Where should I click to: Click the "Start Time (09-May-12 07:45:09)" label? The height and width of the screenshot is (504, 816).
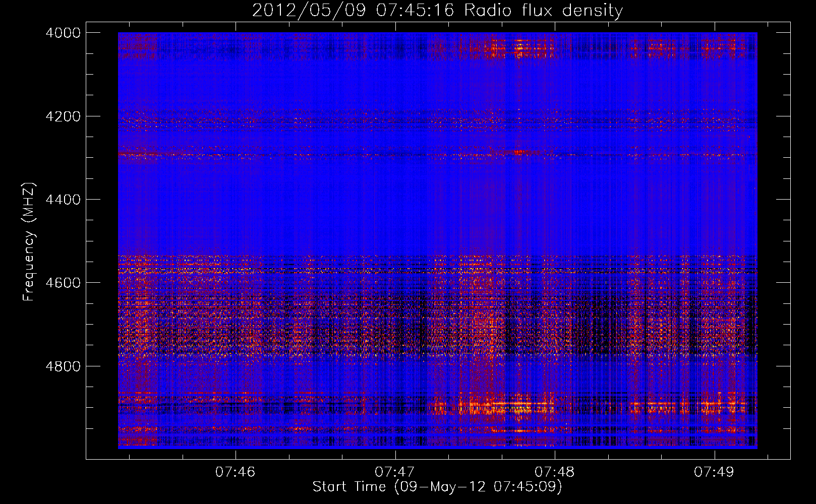pos(437,487)
